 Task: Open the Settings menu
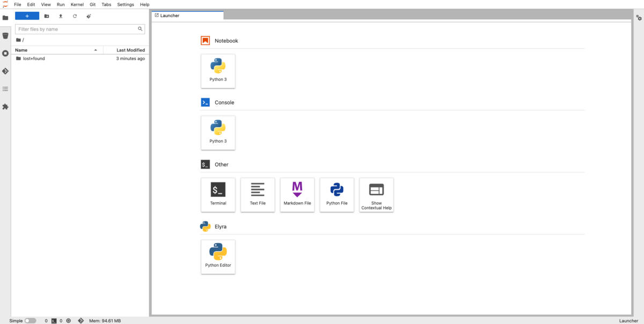(x=126, y=4)
